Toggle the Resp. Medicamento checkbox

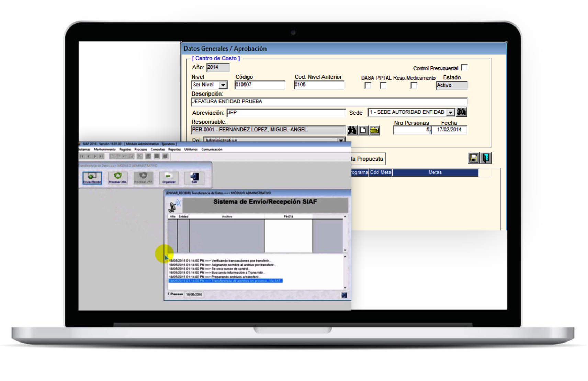414,85
